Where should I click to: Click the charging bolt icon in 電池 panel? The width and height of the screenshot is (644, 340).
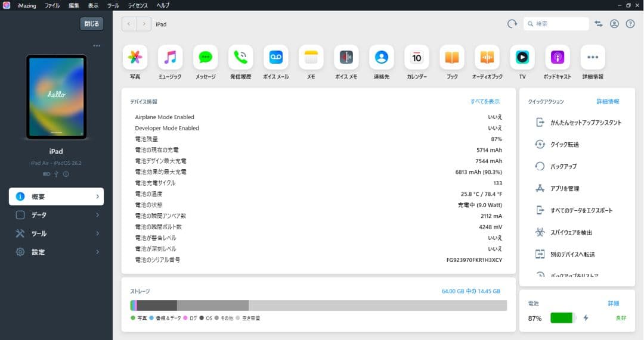click(586, 318)
